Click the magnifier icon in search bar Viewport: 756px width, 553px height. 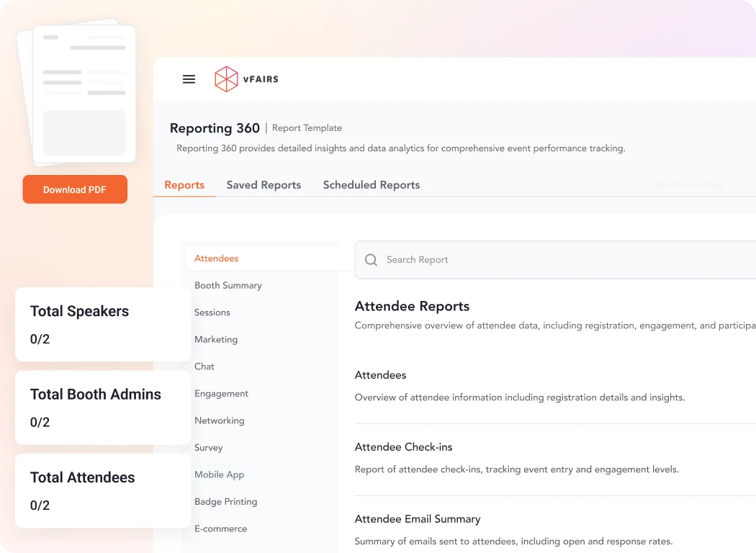pos(371,260)
